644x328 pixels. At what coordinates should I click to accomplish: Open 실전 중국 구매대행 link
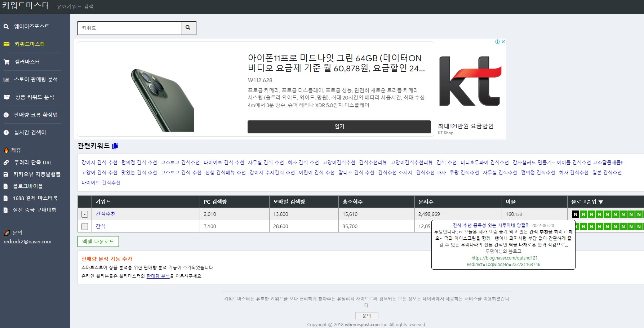(35, 210)
